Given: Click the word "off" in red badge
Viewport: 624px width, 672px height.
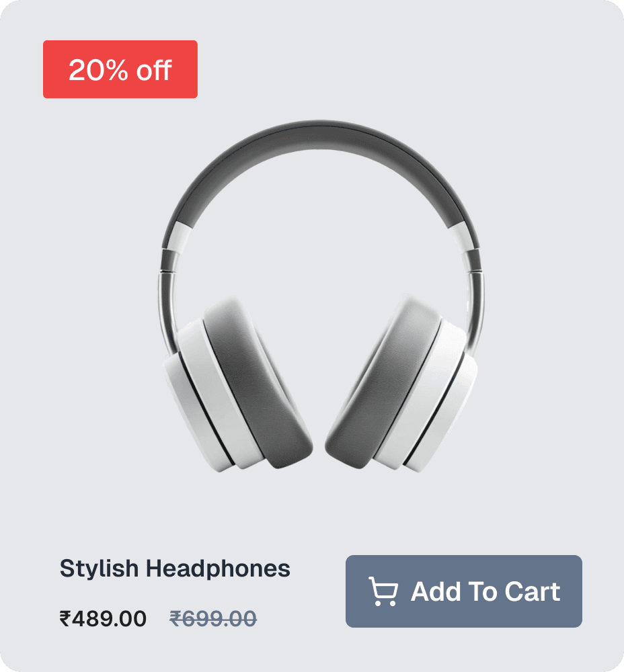Looking at the screenshot, I should coord(154,70).
